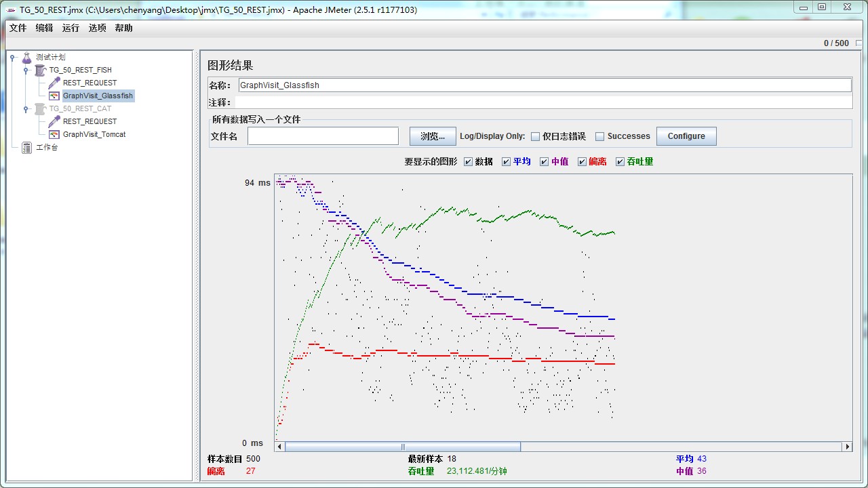
Task: Select the REST_REQUEST sampler dropper icon under TG_50_REST_FISH
Action: click(x=56, y=83)
